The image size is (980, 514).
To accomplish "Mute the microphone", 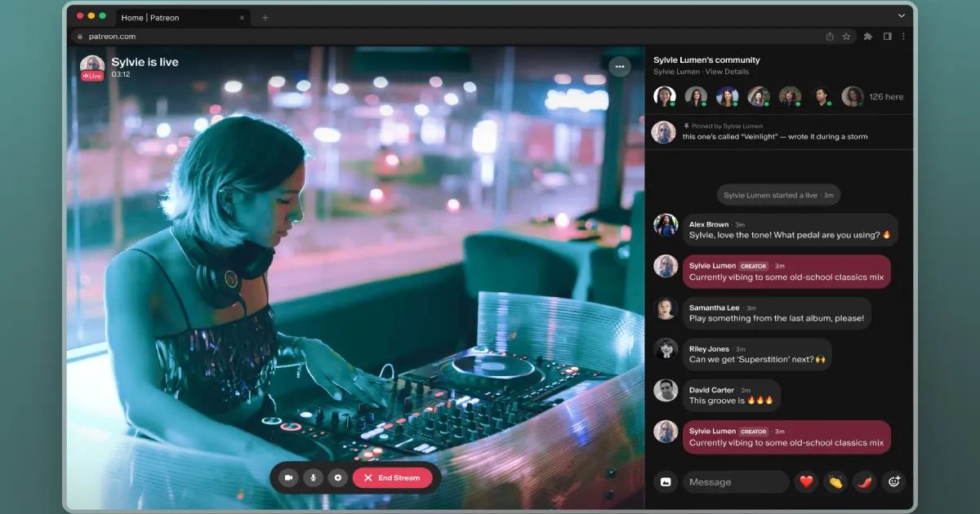I will point(313,478).
